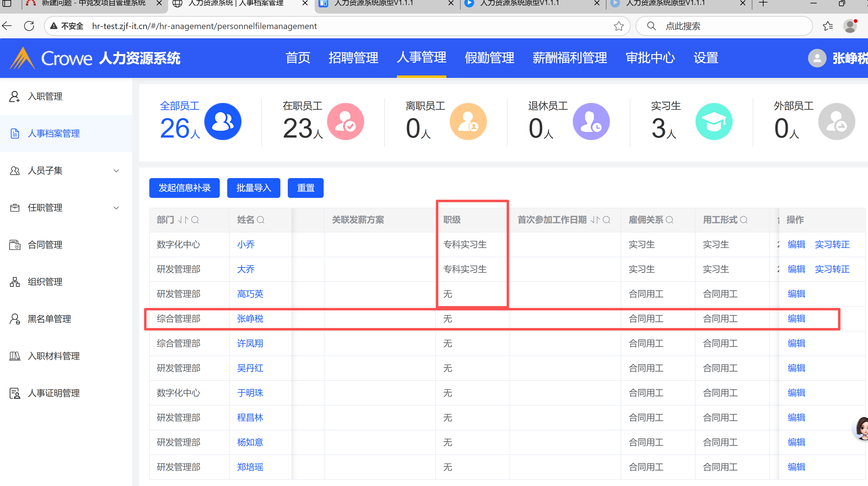This screenshot has height=486, width=868.
Task: Click the browser refresh icon
Action: point(29,26)
